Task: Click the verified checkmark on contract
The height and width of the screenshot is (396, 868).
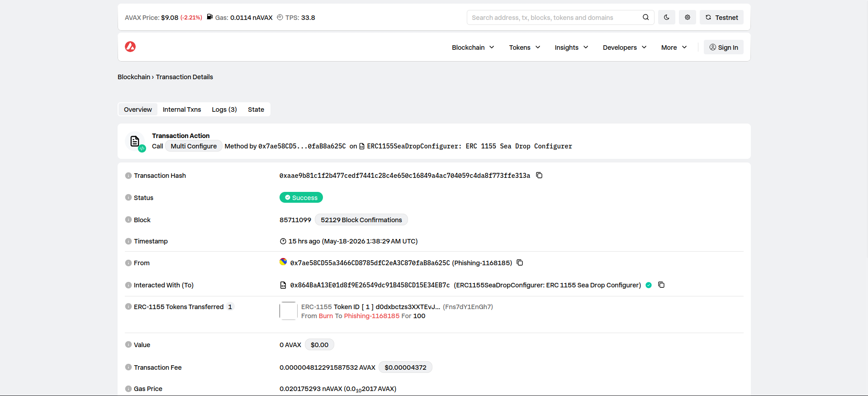Action: [x=649, y=285]
